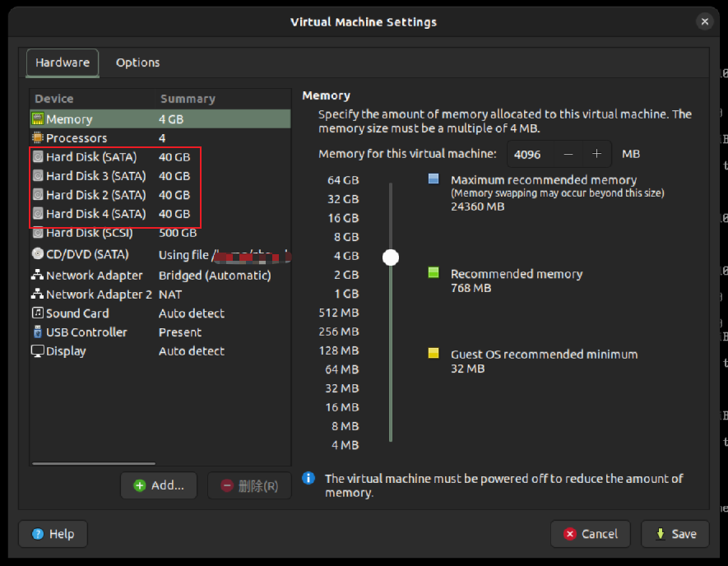Viewport: 728px width, 566px height.
Task: Click the blue information icon near warning
Action: 308,478
